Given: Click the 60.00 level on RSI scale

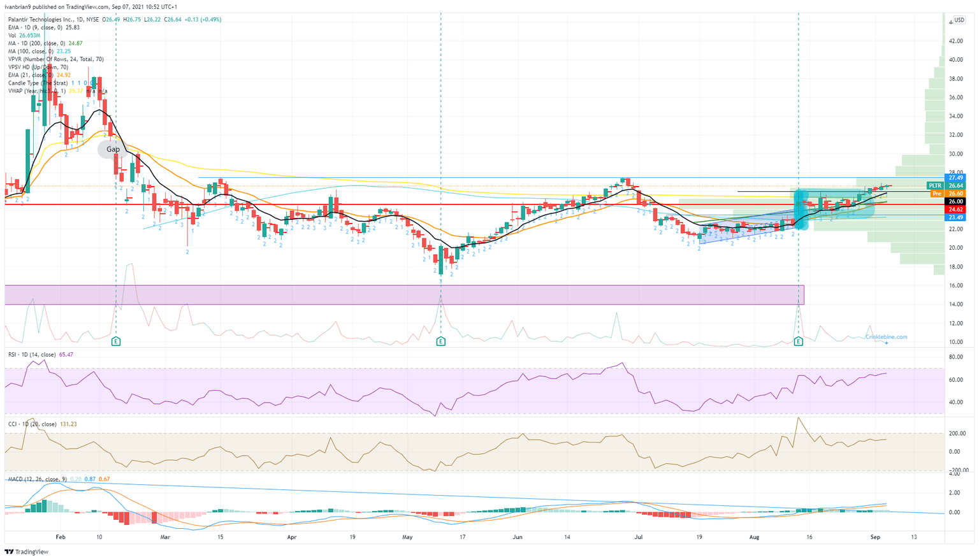Looking at the screenshot, I should point(955,380).
